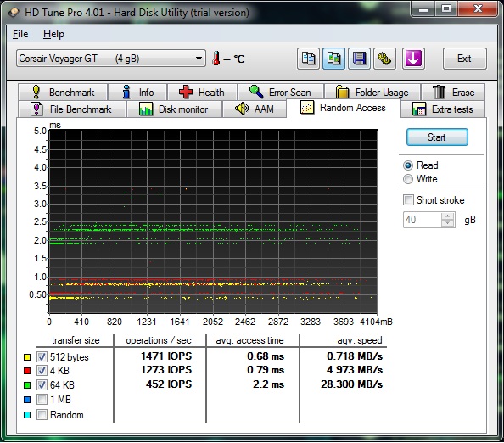The image size is (504, 443).
Task: Decrease short stroke value with down arrow
Action: [x=447, y=223]
